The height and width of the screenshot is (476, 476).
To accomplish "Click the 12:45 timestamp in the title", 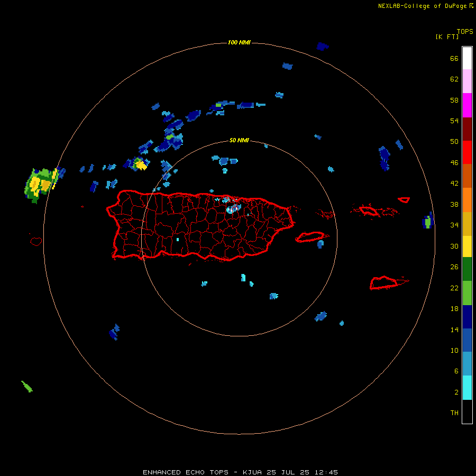I will pos(326,472).
